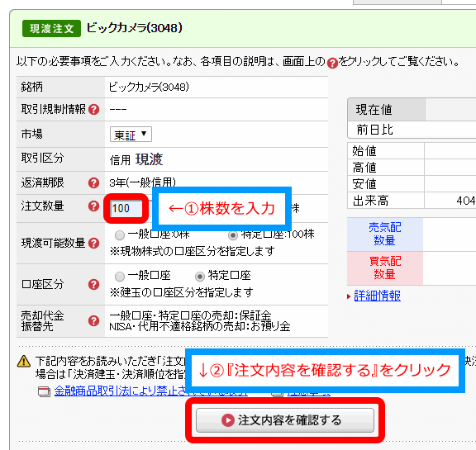This screenshot has height=450, width=476.
Task: Choose 特定口座 for 口座区分
Action: pyautogui.click(x=200, y=277)
